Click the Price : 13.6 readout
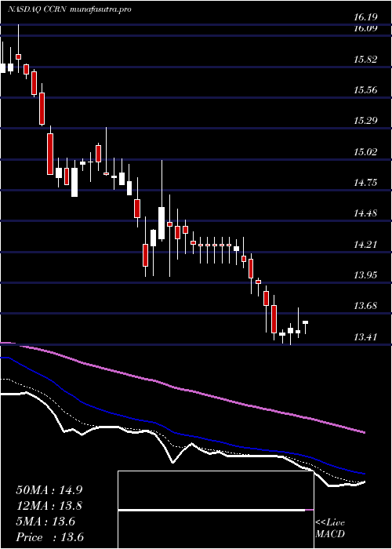This screenshot has width=392, height=549. [x=49, y=537]
